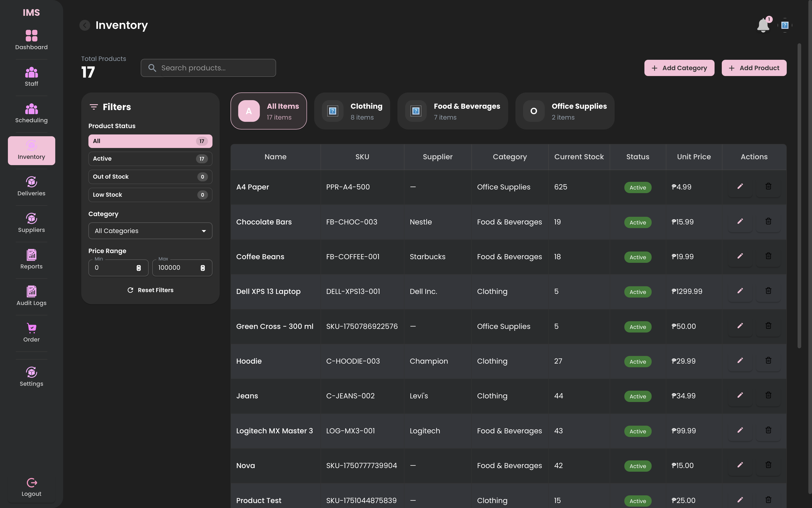Click the Max price stepper arrows
The height and width of the screenshot is (508, 812).
coord(203,268)
